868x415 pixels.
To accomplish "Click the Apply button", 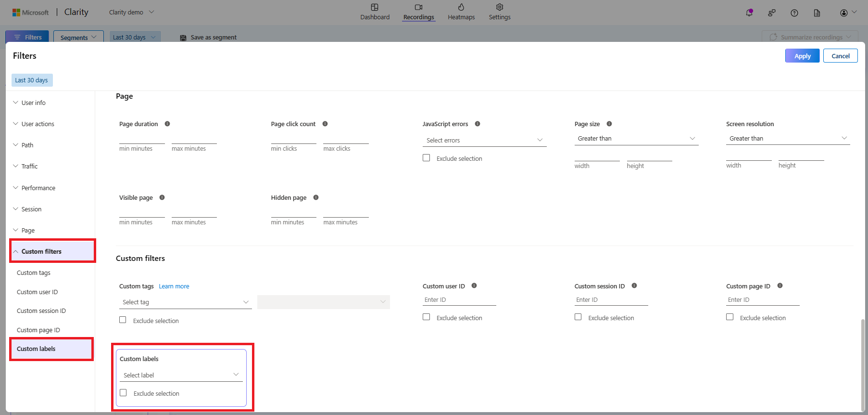I will (802, 56).
